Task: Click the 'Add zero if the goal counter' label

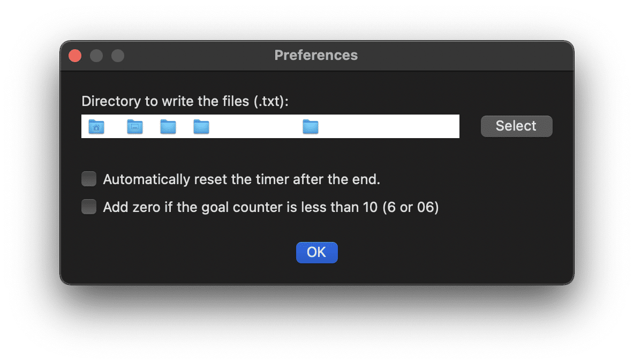Action: 270,207
